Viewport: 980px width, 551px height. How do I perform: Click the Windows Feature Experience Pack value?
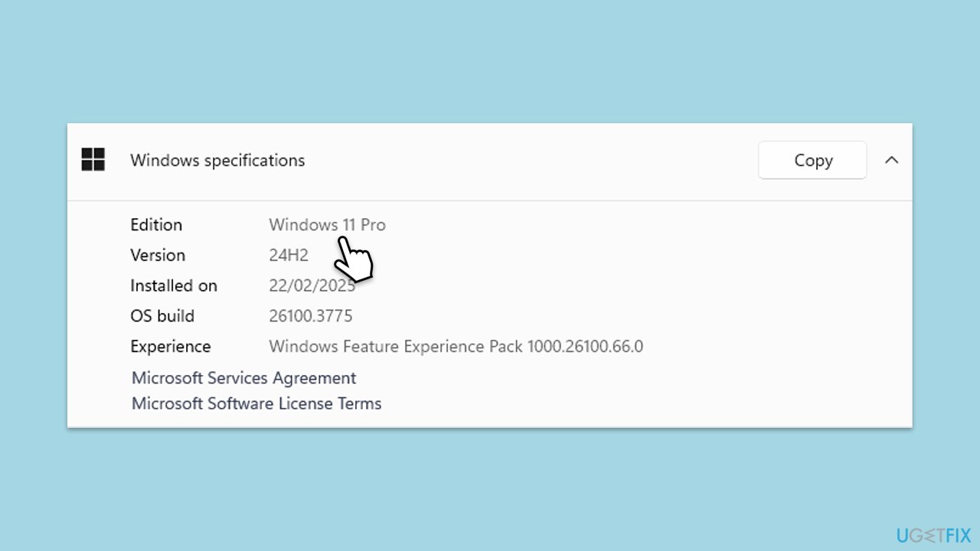pyautogui.click(x=456, y=347)
